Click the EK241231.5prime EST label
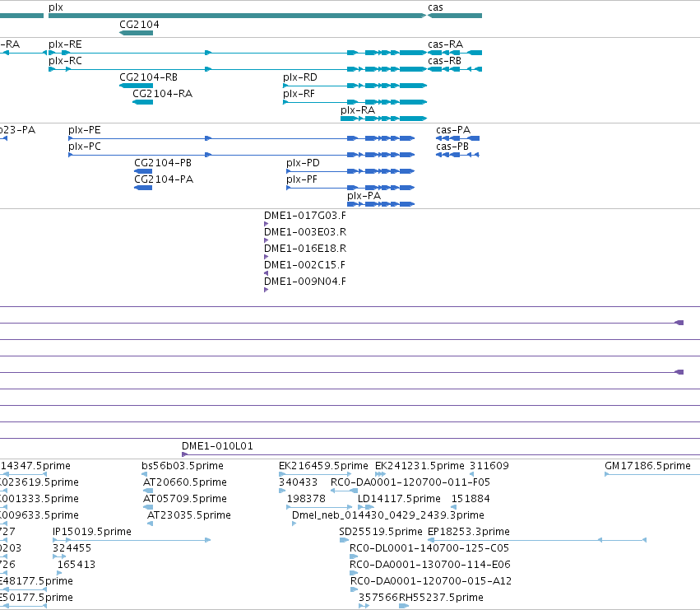The image size is (700, 610). 420,466
